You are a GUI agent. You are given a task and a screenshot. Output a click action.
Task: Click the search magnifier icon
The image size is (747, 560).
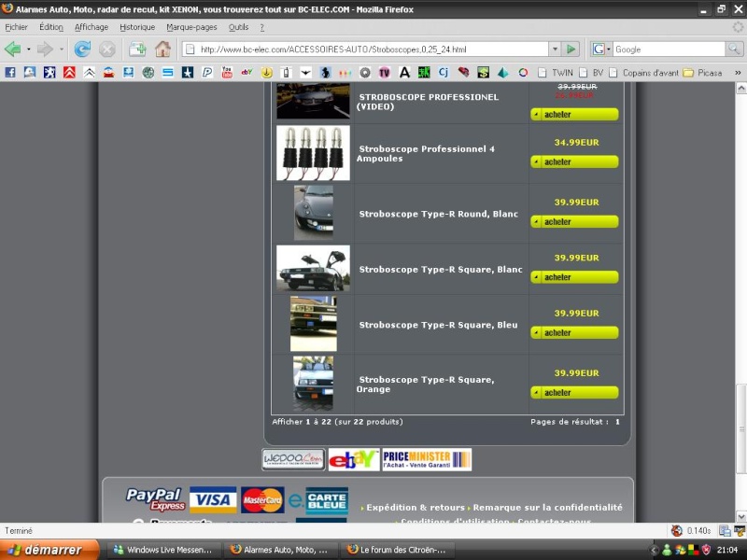click(734, 49)
